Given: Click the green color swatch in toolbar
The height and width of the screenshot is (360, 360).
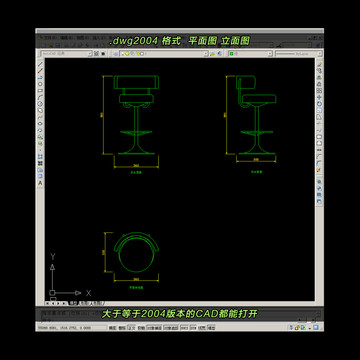Looking at the screenshot, I should (231, 54).
